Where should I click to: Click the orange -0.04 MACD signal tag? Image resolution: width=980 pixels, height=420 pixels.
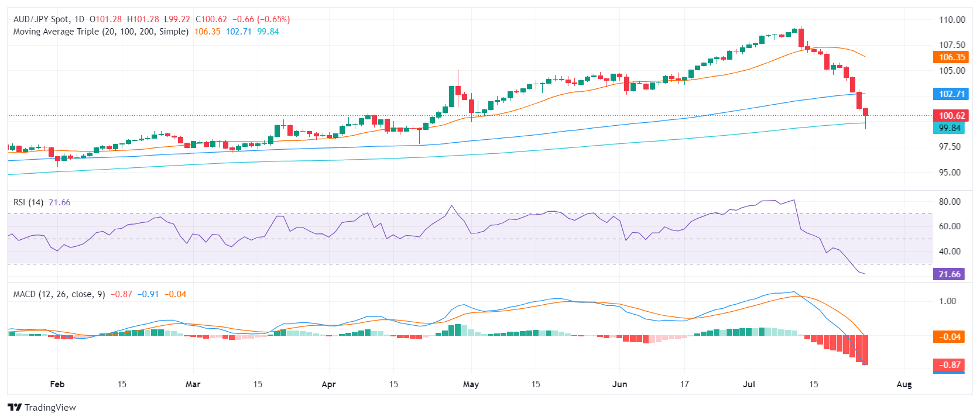[949, 337]
